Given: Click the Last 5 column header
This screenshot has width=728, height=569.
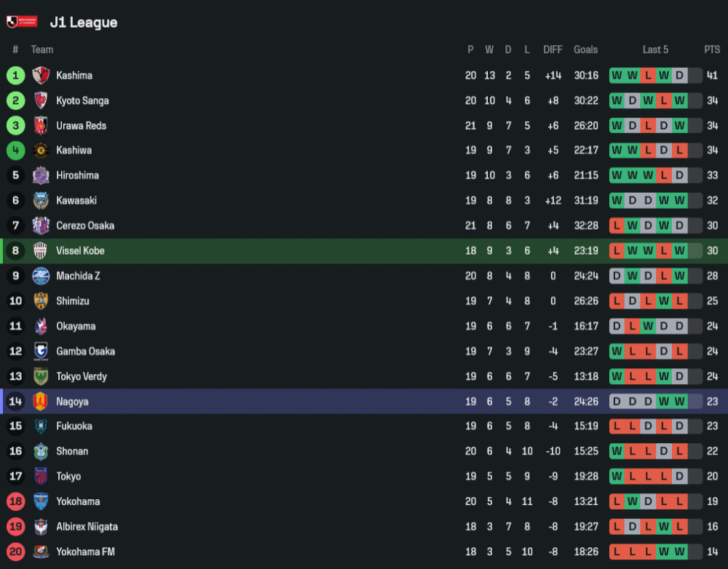Looking at the screenshot, I should click(x=655, y=49).
